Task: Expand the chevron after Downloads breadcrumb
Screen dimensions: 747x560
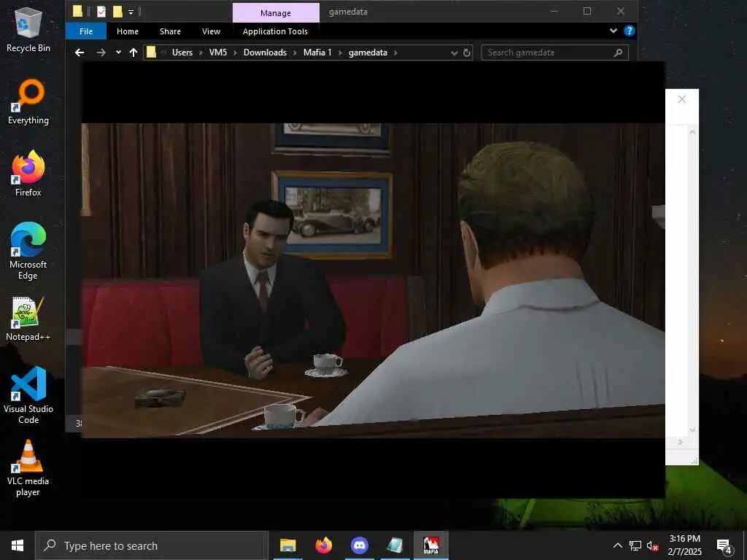Action: click(x=295, y=52)
